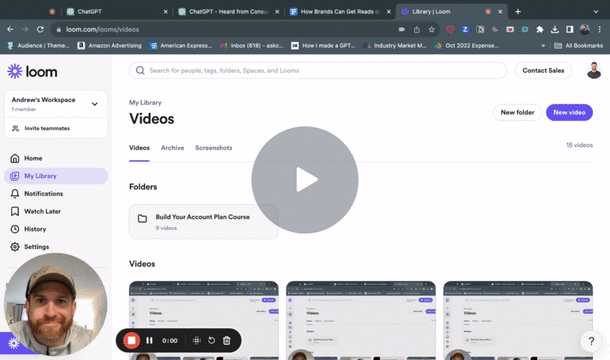Switch to the Archive tab
Viewport: 610px width, 360px height.
[x=172, y=148]
